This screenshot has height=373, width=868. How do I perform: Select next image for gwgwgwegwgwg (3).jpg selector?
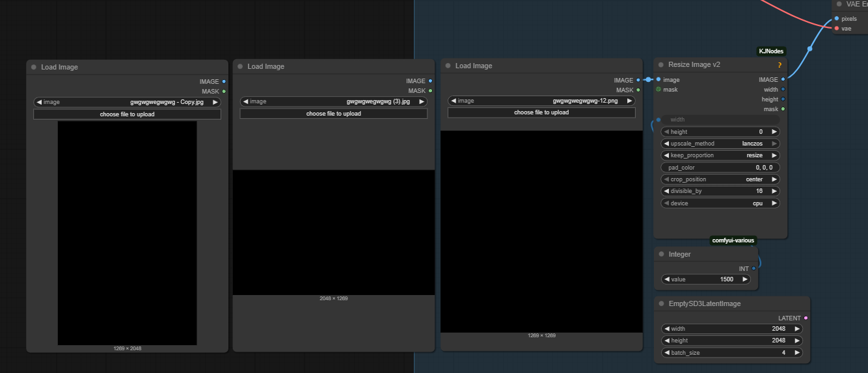pos(422,101)
